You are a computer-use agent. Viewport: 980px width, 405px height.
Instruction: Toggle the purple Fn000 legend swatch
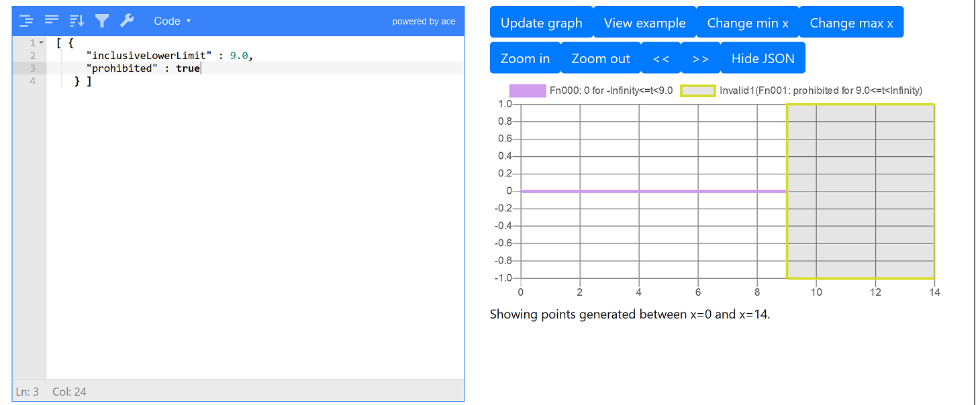click(528, 91)
